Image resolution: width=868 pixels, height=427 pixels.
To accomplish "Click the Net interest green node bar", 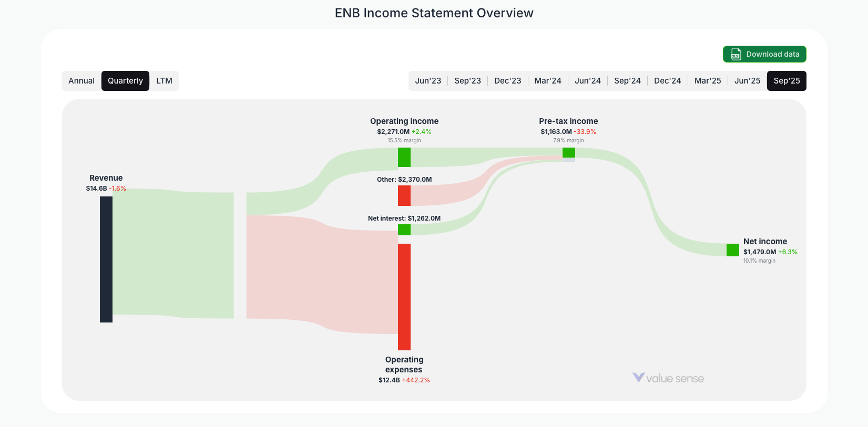I will [x=404, y=230].
